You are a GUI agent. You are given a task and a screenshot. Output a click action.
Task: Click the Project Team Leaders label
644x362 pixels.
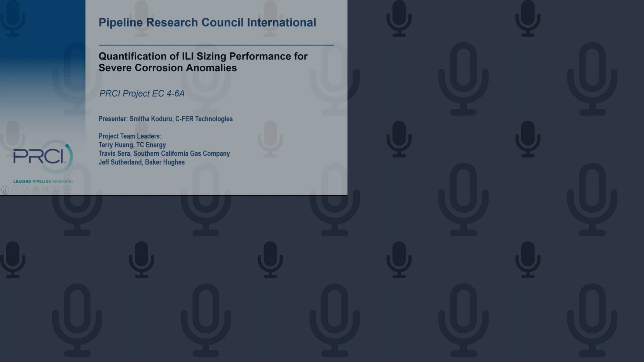[130, 136]
